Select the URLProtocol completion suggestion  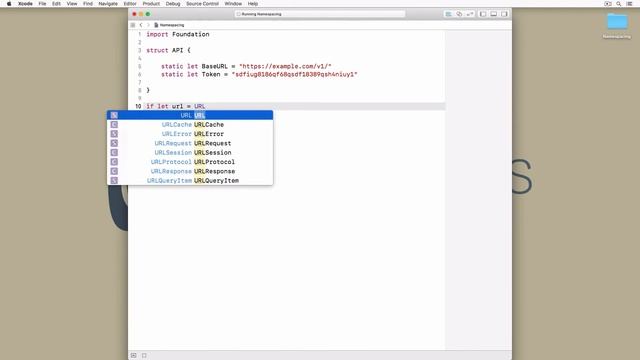tap(190, 162)
